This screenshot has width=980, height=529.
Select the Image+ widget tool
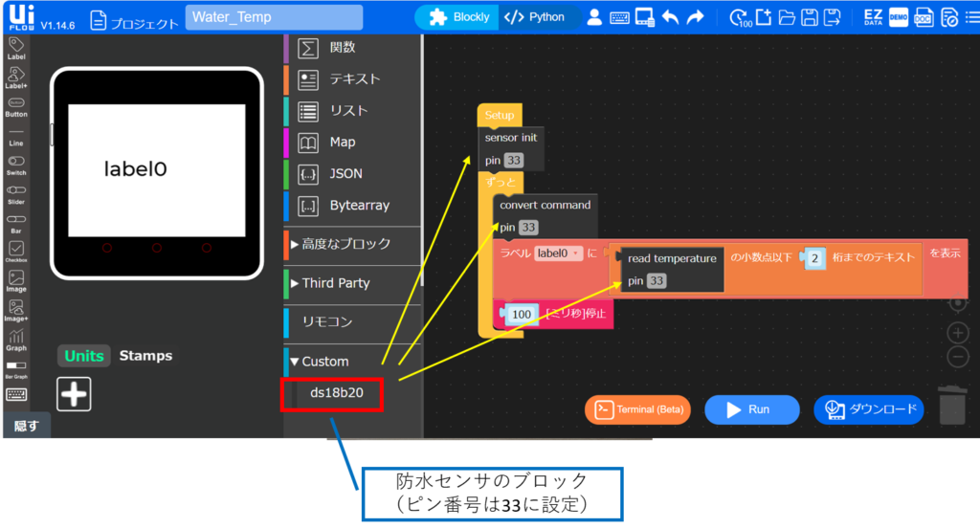tap(16, 310)
